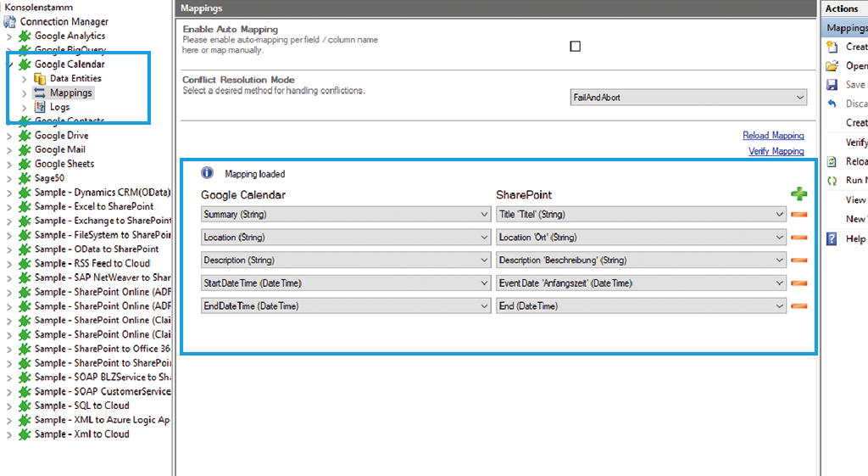Click the Mapping loaded info icon
Screen dimensions: 868x476
pos(207,173)
